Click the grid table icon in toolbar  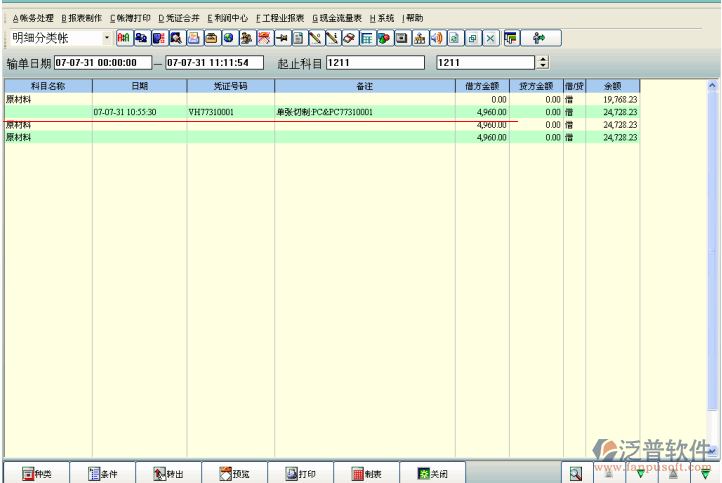coord(367,38)
